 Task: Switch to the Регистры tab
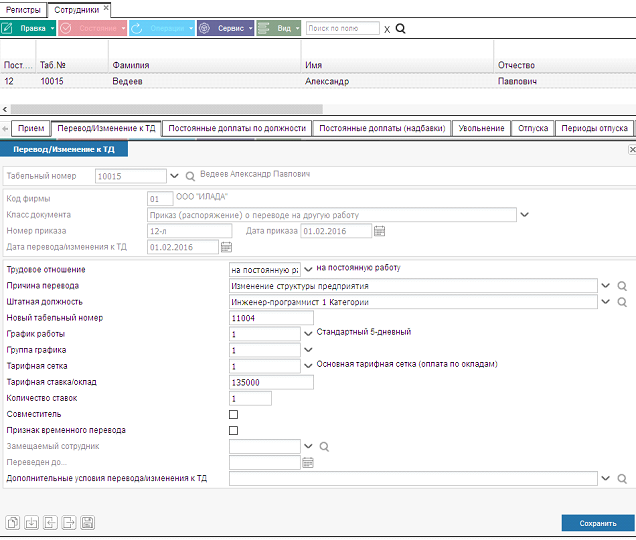point(23,10)
